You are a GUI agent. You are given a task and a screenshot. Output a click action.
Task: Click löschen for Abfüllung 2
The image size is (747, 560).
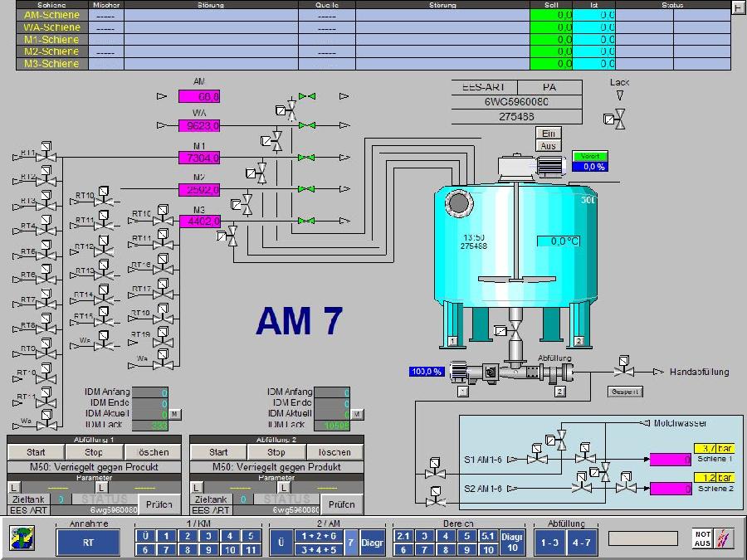[x=335, y=452]
